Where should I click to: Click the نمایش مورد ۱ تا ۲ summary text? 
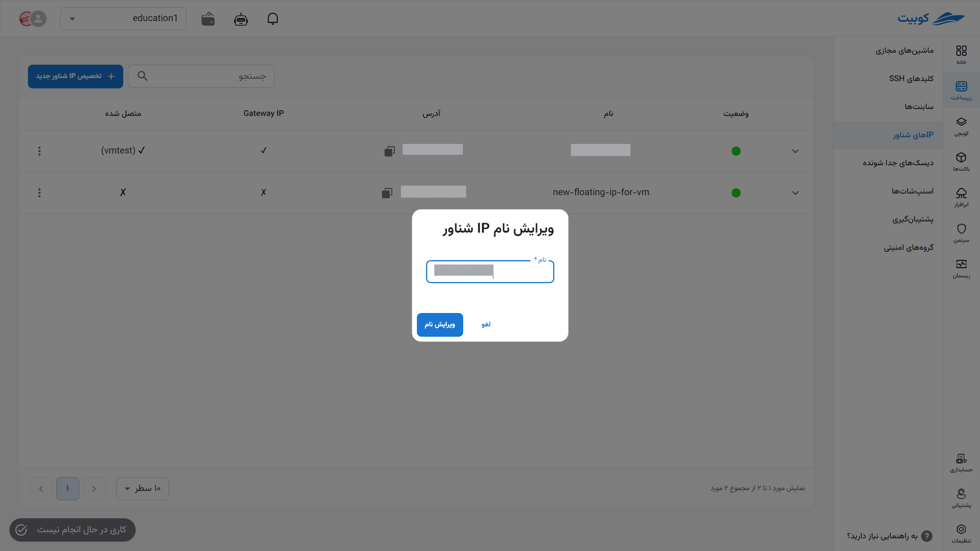(x=758, y=488)
